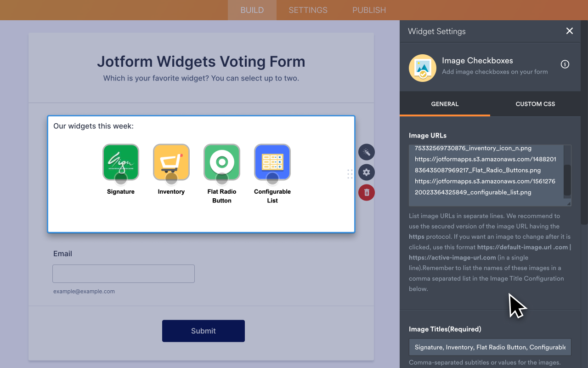Open the SETTINGS tab
Screen dimensions: 588x368
tap(307, 10)
